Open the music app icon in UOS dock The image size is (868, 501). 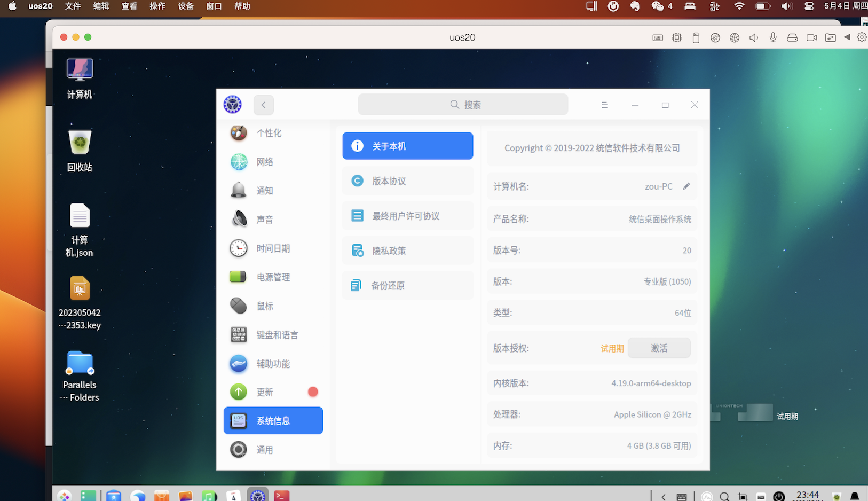point(209,496)
